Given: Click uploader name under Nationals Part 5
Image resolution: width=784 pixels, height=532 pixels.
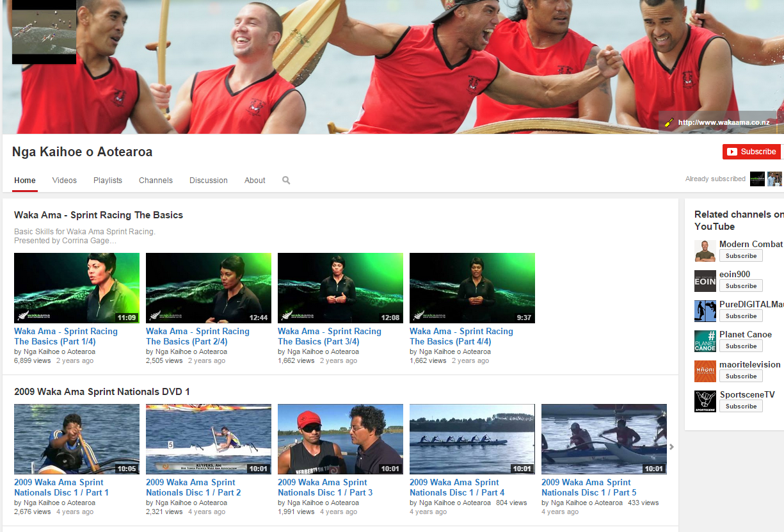Looking at the screenshot, I should tap(586, 503).
